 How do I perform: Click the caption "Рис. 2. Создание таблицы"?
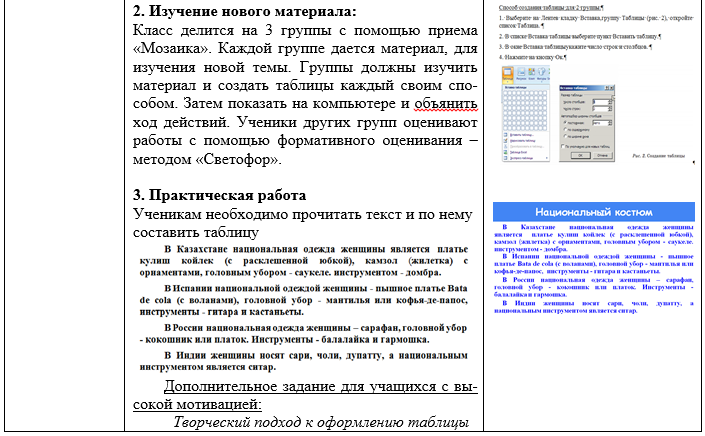pyautogui.click(x=659, y=156)
